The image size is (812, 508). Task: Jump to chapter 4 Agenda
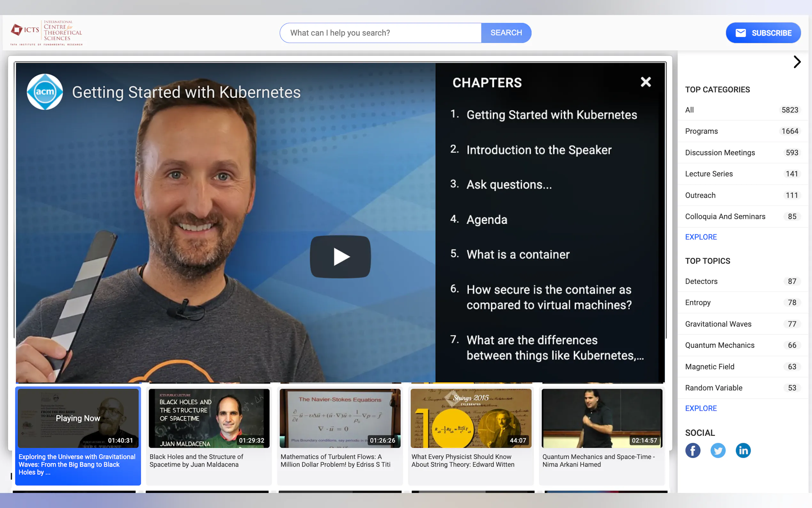[486, 220]
